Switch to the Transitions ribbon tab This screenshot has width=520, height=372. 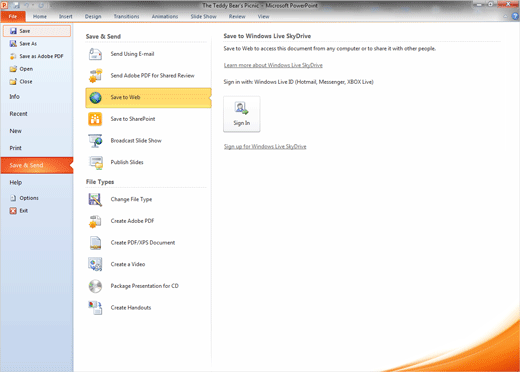click(126, 16)
